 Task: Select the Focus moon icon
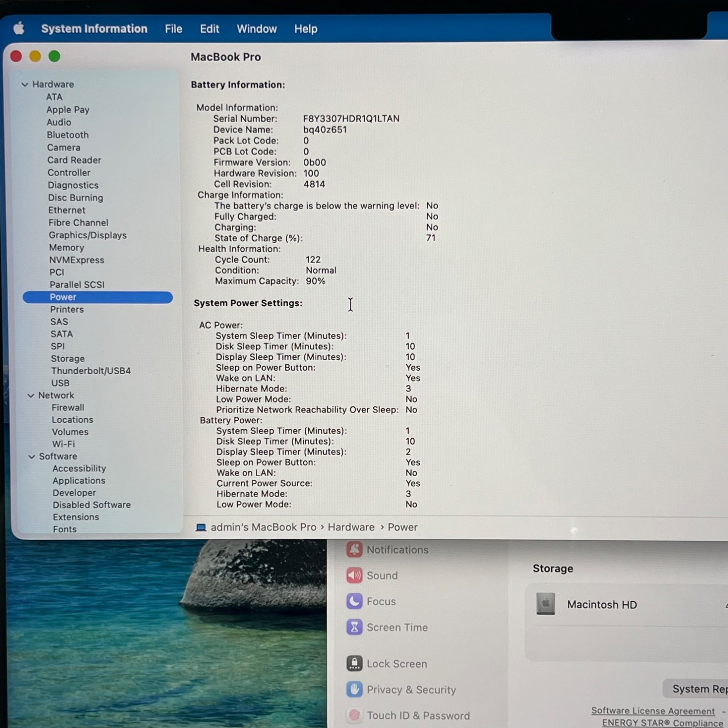[354, 601]
